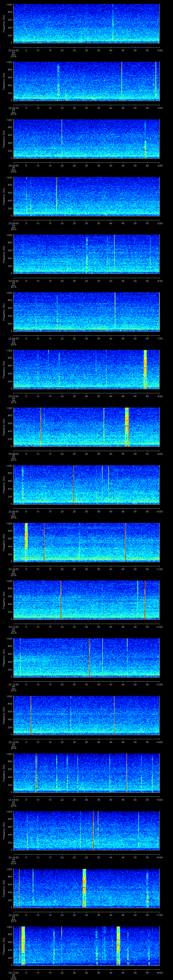Click the 22:06:00 start time label

[x=13, y=339]
